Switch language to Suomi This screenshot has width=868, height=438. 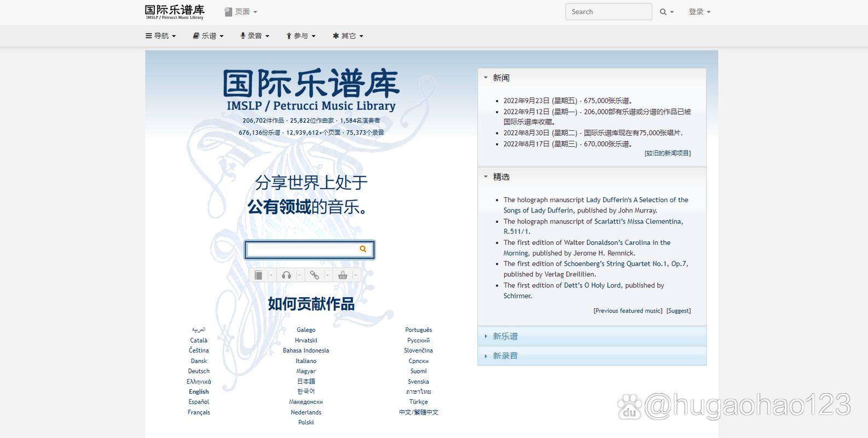pyautogui.click(x=419, y=371)
